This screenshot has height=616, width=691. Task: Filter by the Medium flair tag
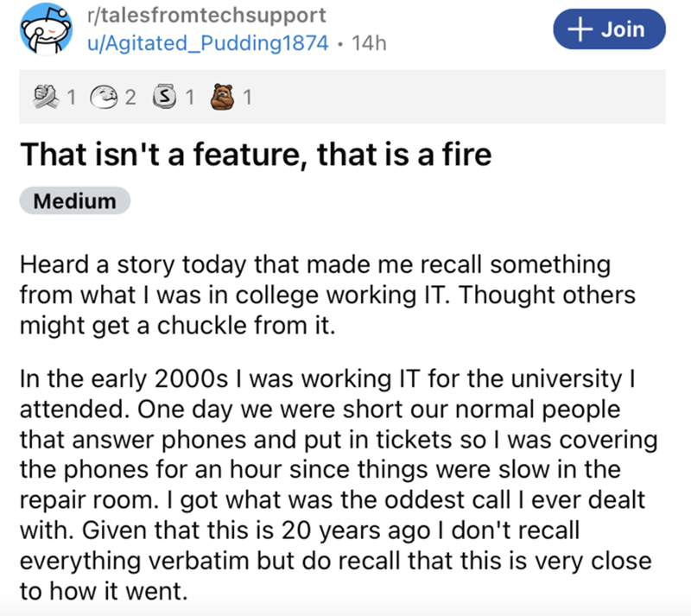(x=74, y=201)
